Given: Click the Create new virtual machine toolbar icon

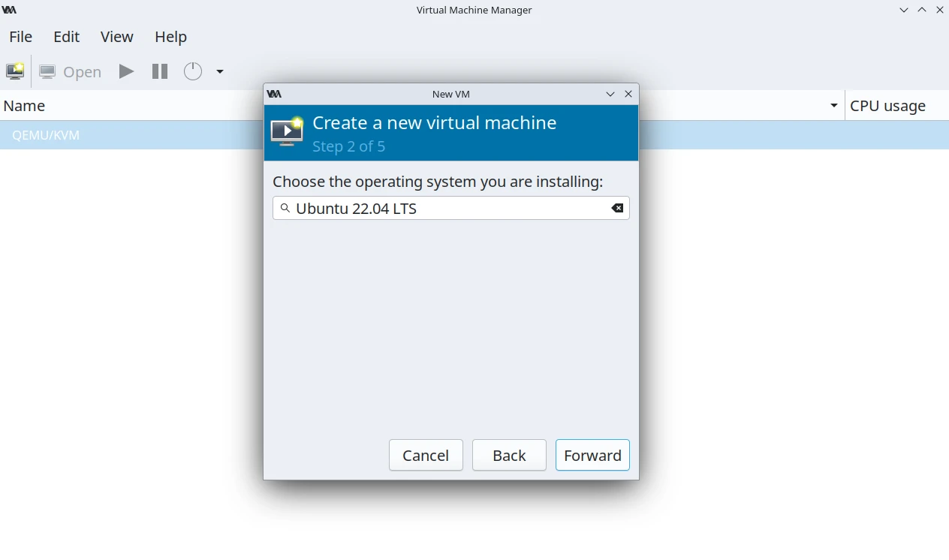Looking at the screenshot, I should pyautogui.click(x=15, y=71).
